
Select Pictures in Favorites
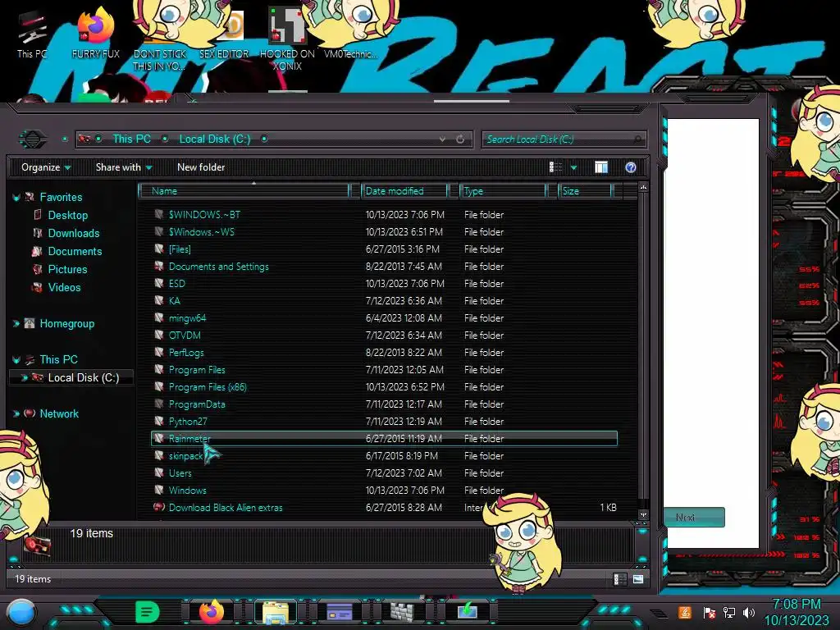(x=67, y=269)
